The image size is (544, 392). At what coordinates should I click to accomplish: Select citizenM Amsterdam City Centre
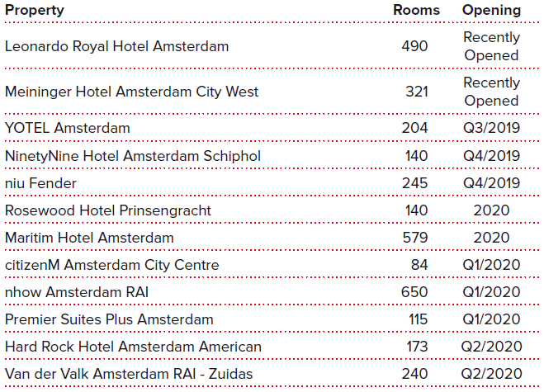tap(112, 265)
